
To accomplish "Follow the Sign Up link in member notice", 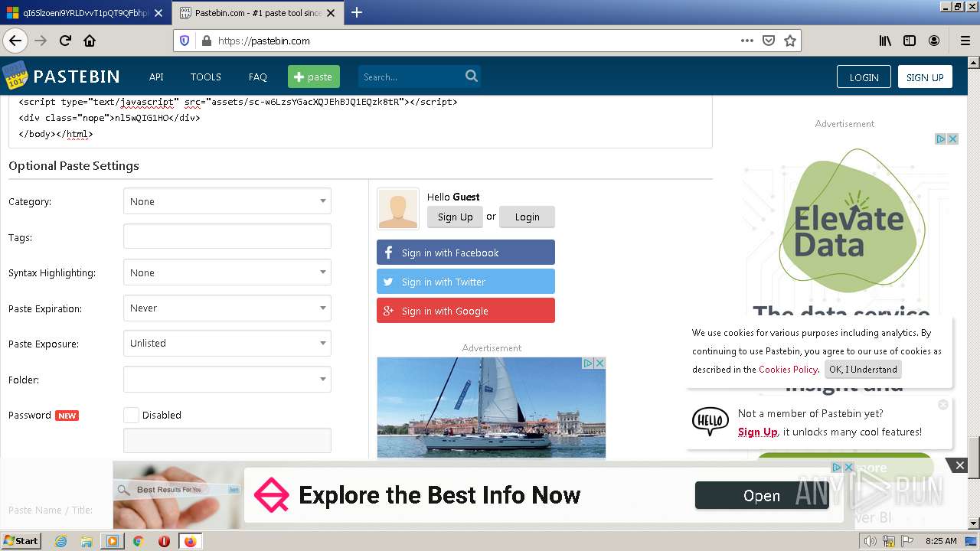I will point(758,432).
